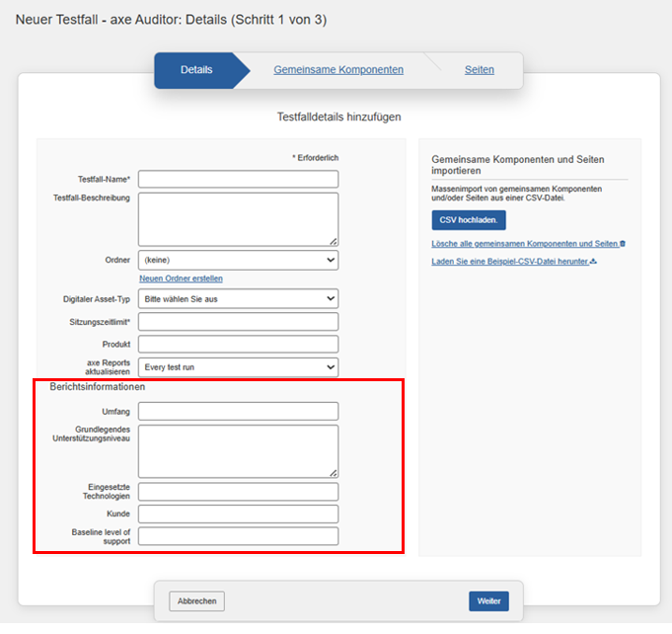The width and height of the screenshot is (672, 634).
Task: Click the trash icon beside the Lösche link
Action: click(623, 244)
